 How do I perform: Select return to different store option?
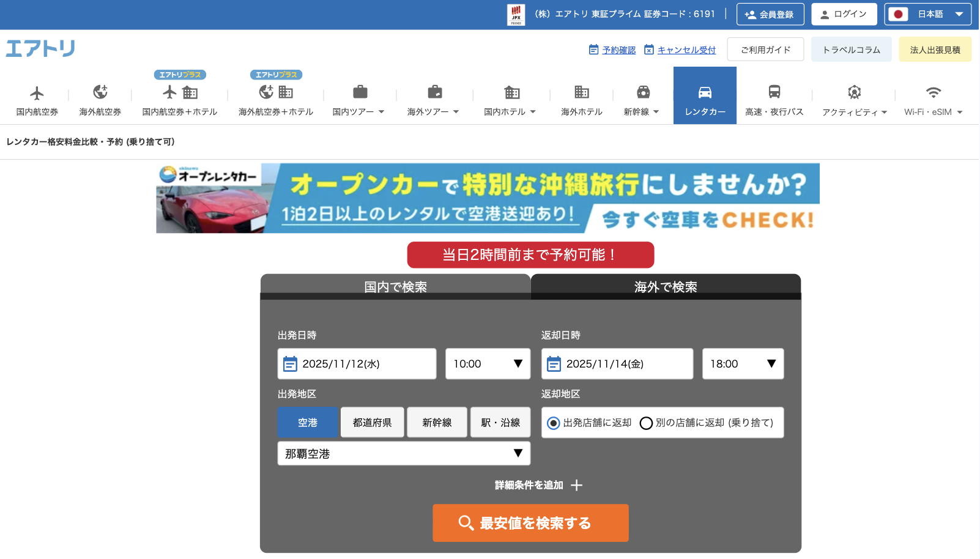pyautogui.click(x=646, y=423)
